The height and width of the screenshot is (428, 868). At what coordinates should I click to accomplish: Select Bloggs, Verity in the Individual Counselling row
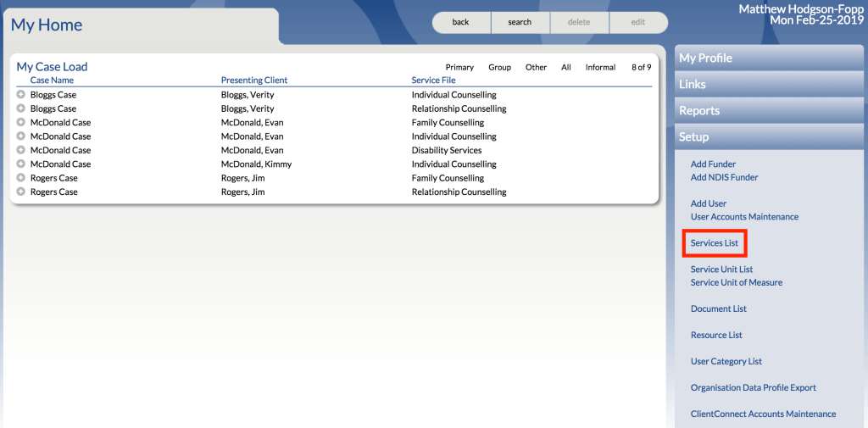pos(248,95)
